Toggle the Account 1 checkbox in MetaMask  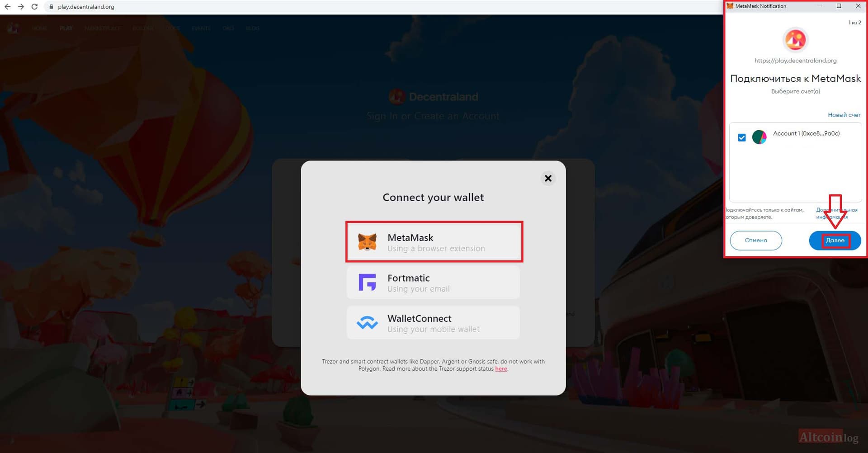click(741, 137)
